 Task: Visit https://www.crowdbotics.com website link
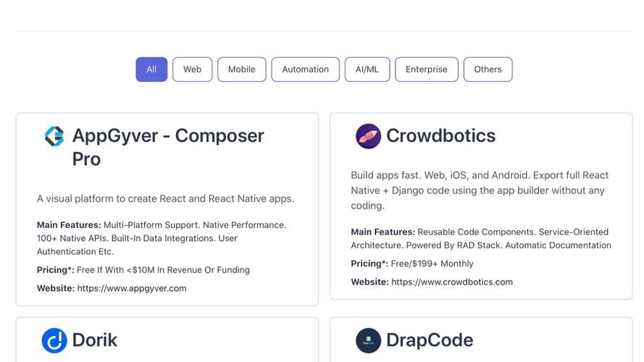tap(452, 282)
